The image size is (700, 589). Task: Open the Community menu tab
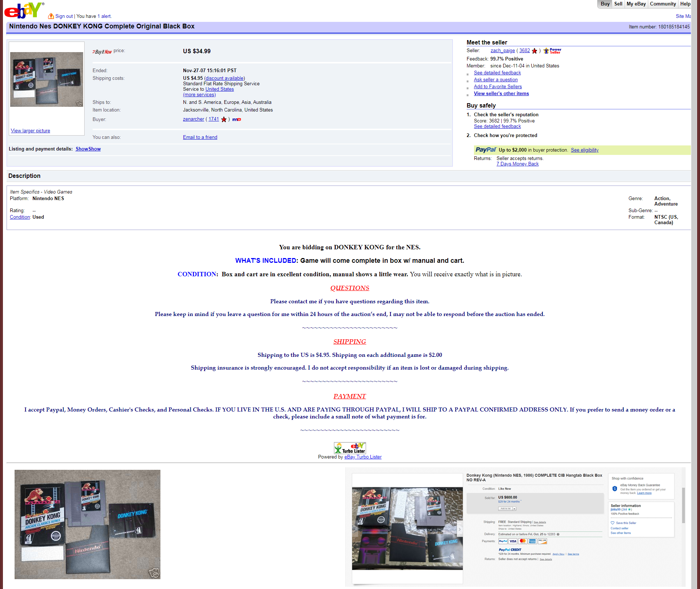coord(662,4)
